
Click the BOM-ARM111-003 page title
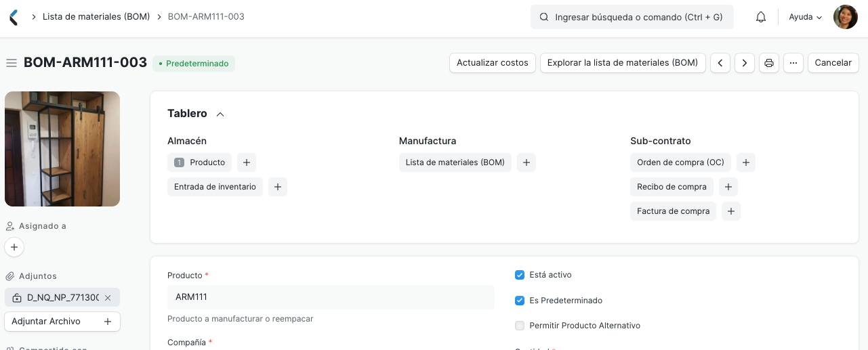85,62
